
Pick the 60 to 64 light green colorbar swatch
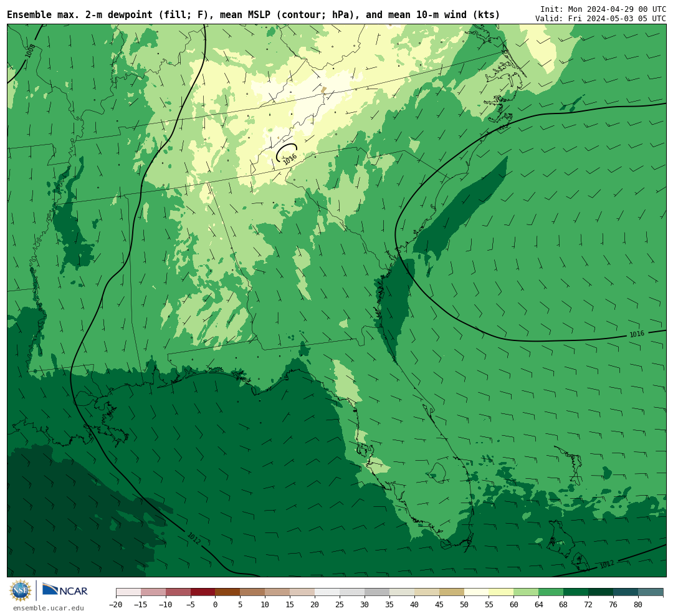[x=527, y=592]
